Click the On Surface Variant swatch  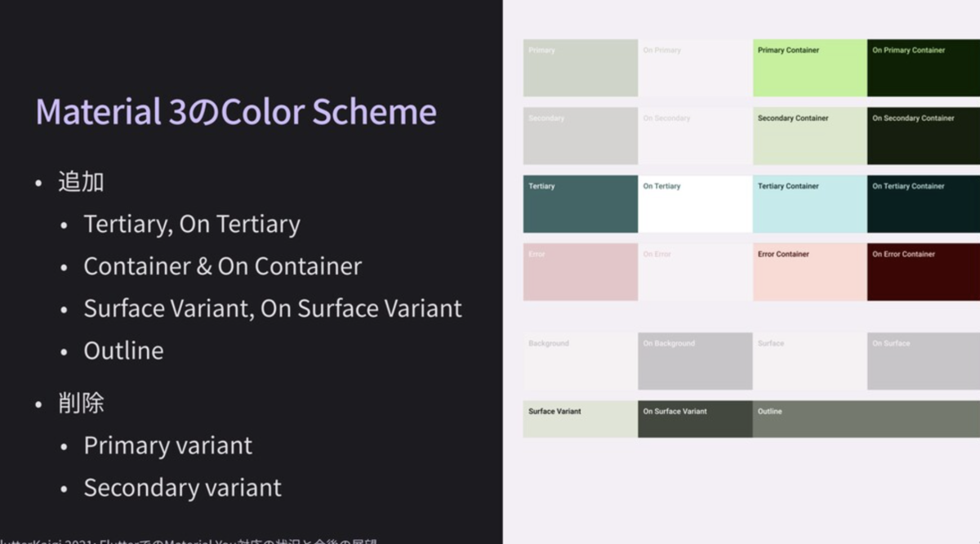pos(695,419)
